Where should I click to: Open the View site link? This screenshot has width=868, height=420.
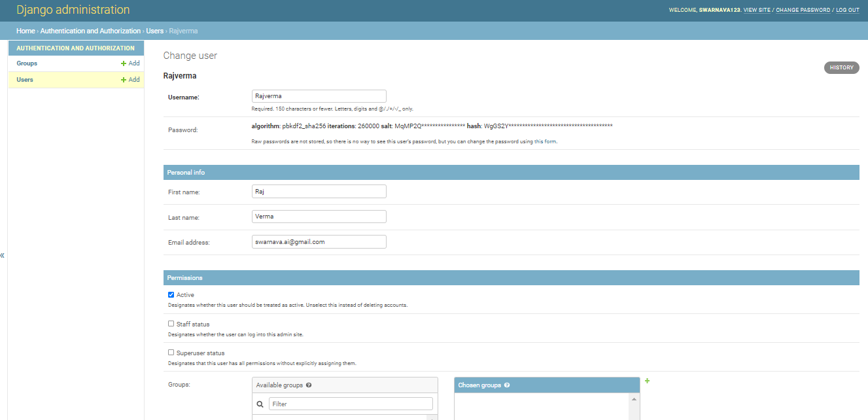point(757,10)
